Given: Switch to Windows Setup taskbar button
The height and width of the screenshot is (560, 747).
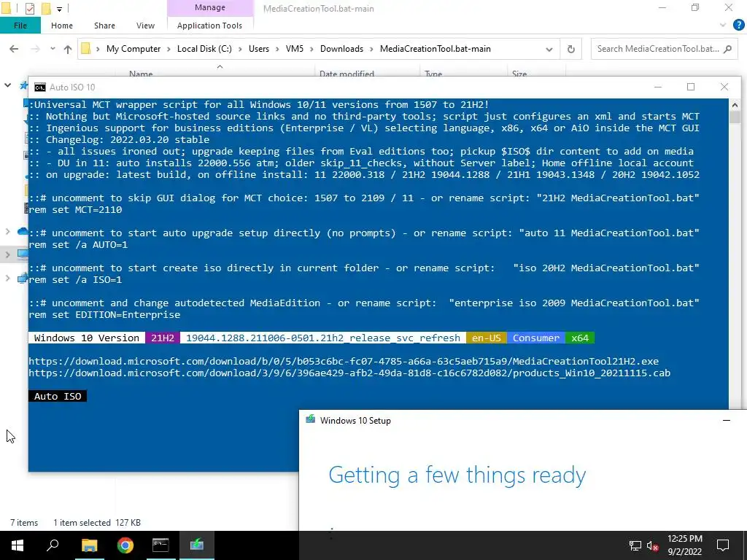Looking at the screenshot, I should (x=197, y=545).
